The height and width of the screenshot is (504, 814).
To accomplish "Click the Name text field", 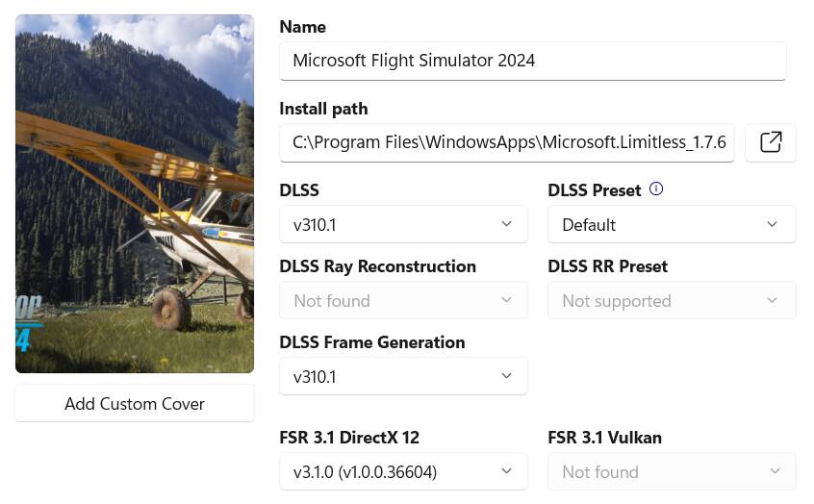I will click(532, 61).
